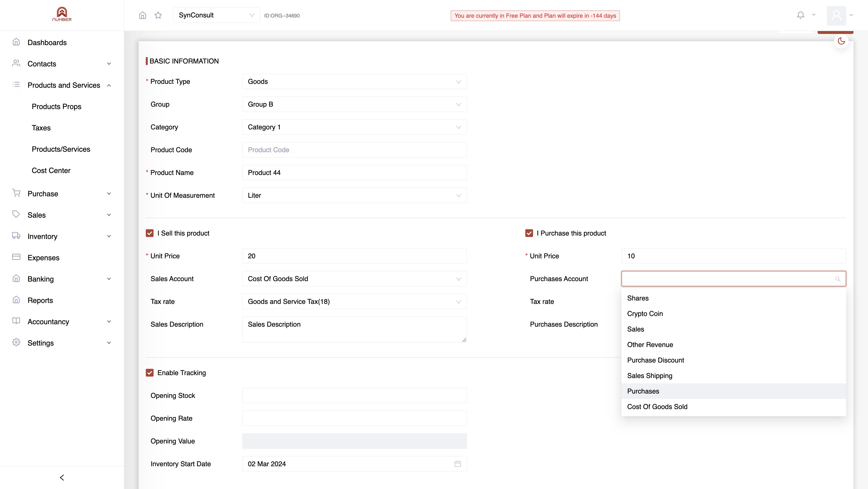Select Purchases from account list
Screen dimensions: 868x489
tap(734, 391)
